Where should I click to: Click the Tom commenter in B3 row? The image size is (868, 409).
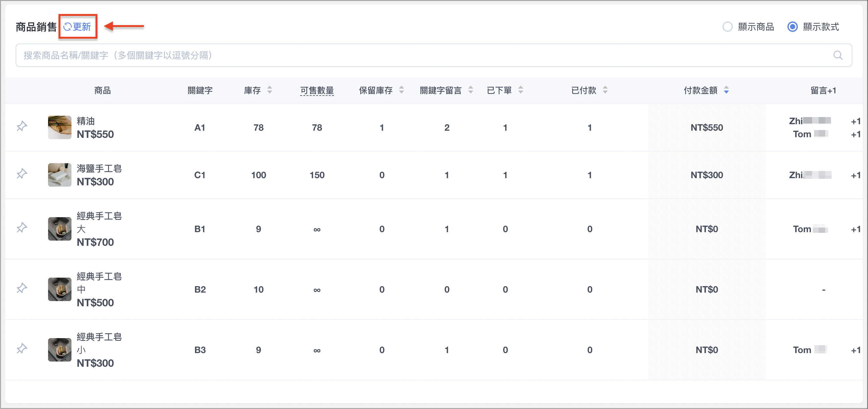point(810,350)
